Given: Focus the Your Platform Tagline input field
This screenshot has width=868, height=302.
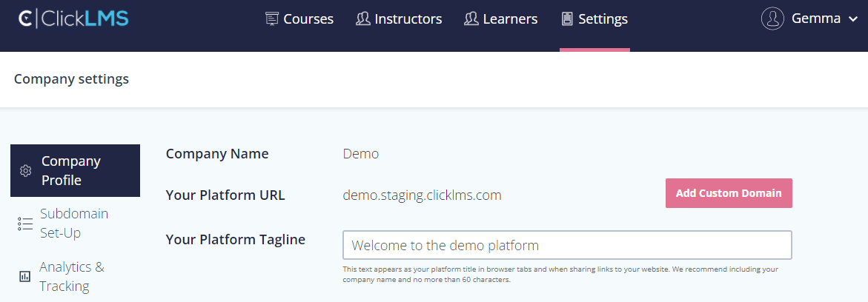Looking at the screenshot, I should coord(567,245).
